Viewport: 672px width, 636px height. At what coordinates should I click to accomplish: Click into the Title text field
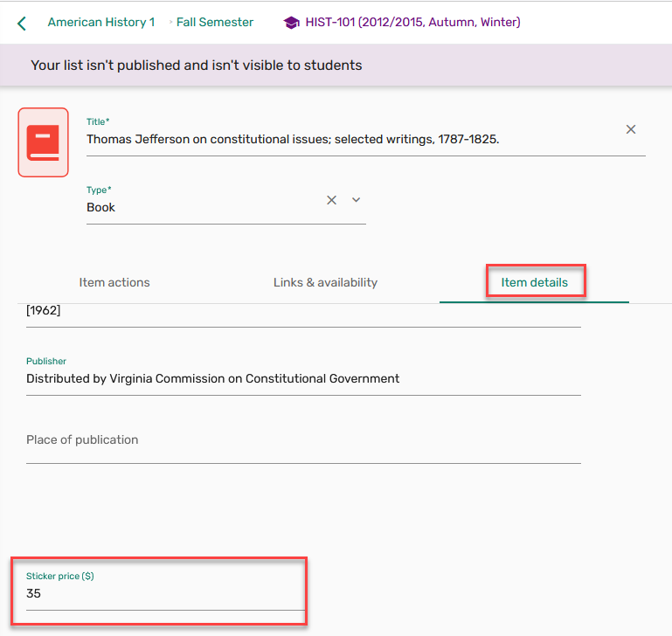click(350, 139)
